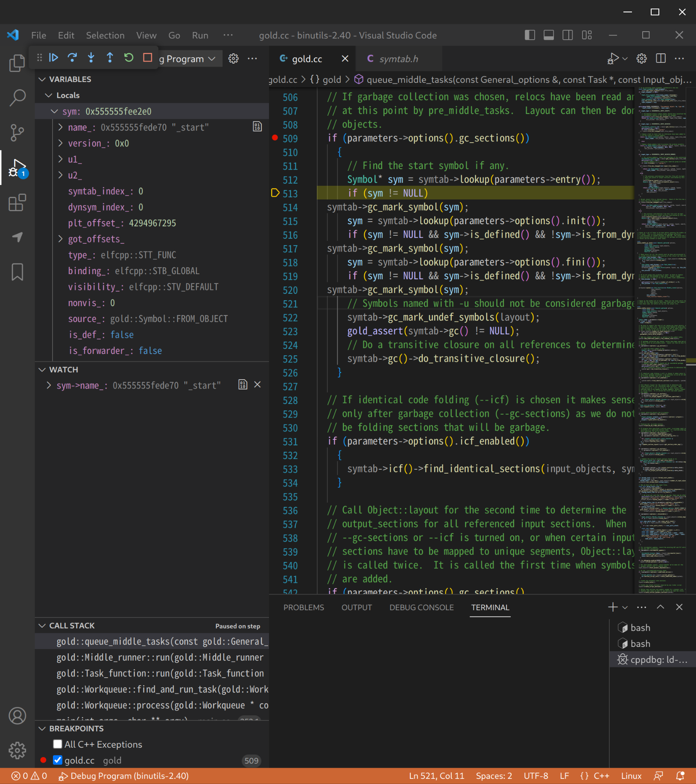Viewport: 696px width, 784px height.
Task: Collapse the sym variable node
Action: pyautogui.click(x=54, y=111)
